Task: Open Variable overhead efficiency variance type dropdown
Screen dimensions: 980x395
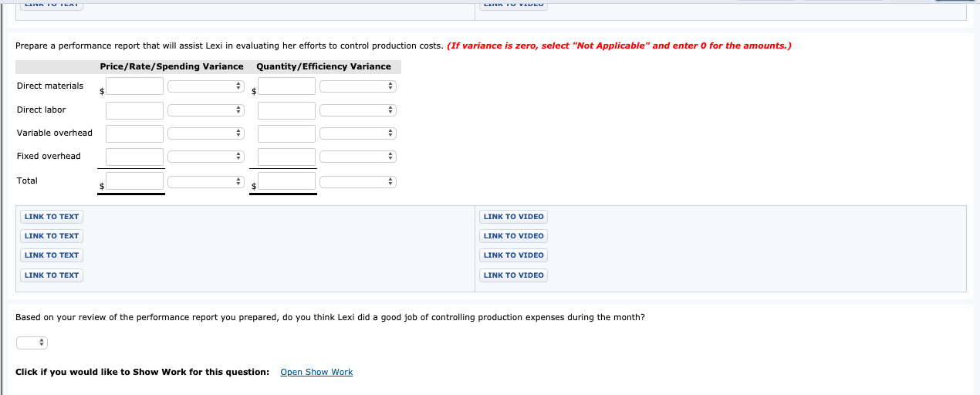Action: (358, 133)
